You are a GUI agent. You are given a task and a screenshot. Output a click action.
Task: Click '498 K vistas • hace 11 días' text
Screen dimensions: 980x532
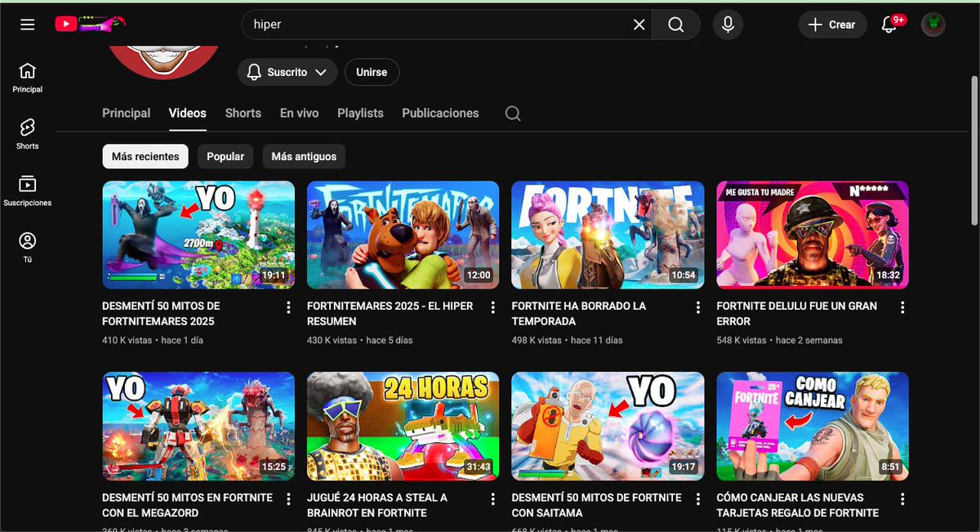tap(567, 340)
